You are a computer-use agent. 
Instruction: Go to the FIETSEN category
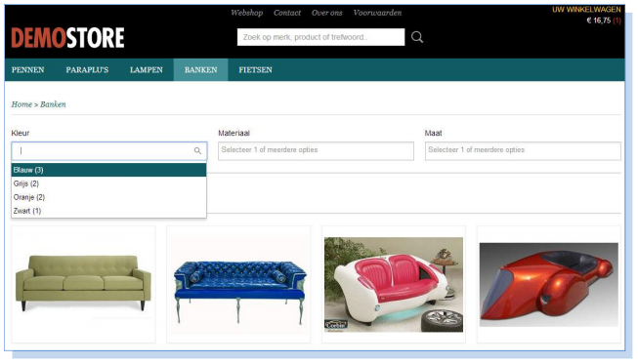[255, 70]
